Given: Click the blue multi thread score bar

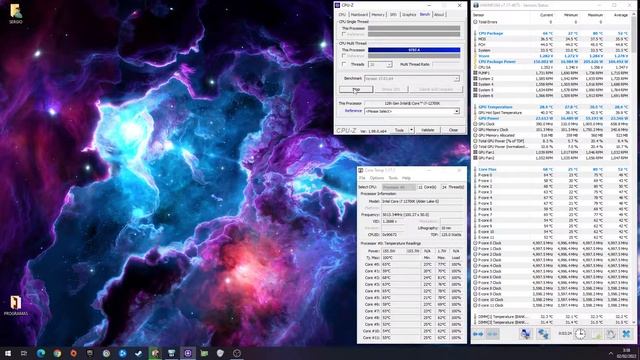Looking at the screenshot, I should click(x=414, y=50).
